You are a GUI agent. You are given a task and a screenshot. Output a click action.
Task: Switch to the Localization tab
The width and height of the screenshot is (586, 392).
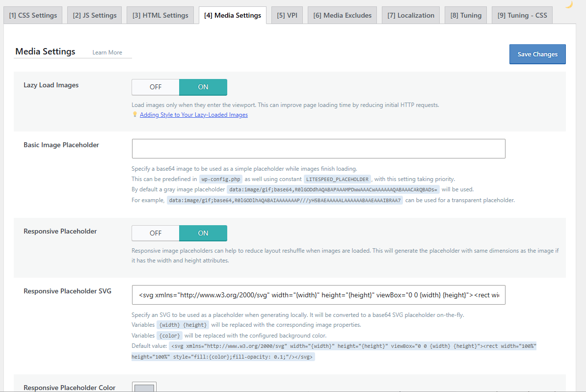pyautogui.click(x=411, y=15)
